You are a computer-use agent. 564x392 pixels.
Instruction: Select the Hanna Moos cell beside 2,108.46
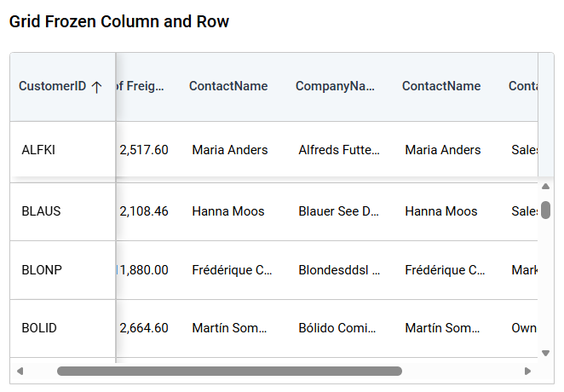(228, 211)
